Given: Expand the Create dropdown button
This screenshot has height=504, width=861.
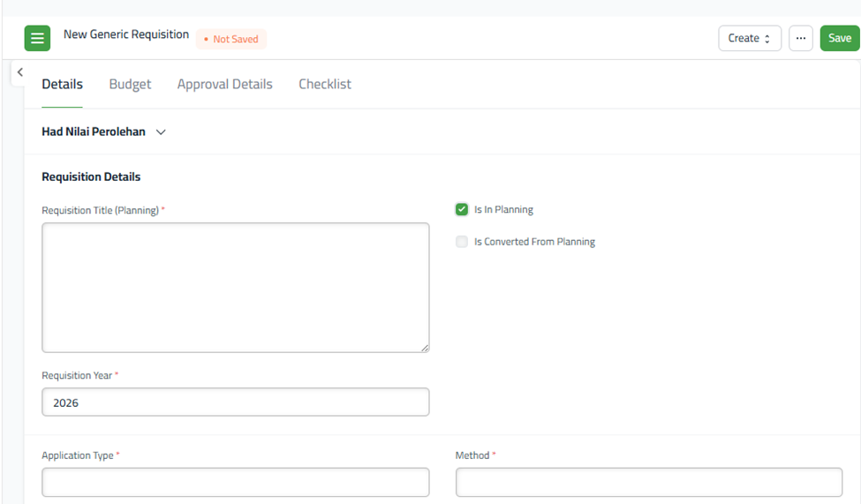Looking at the screenshot, I should coord(749,39).
